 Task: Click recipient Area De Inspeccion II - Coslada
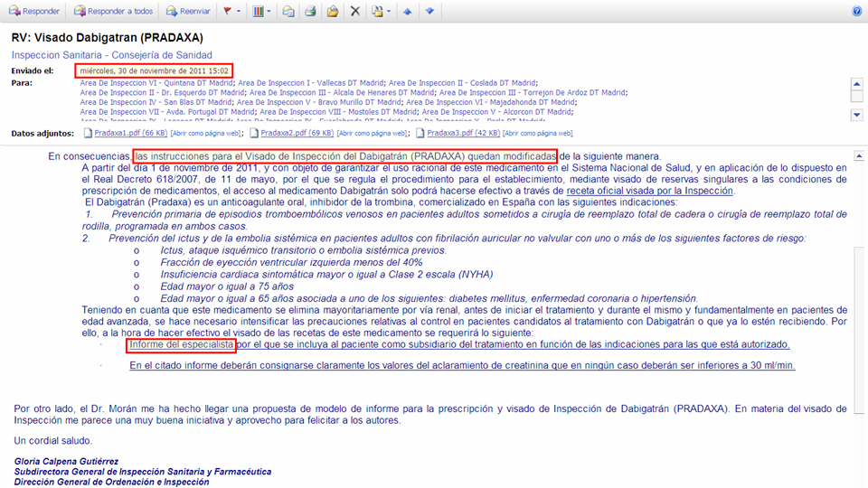click(x=462, y=83)
